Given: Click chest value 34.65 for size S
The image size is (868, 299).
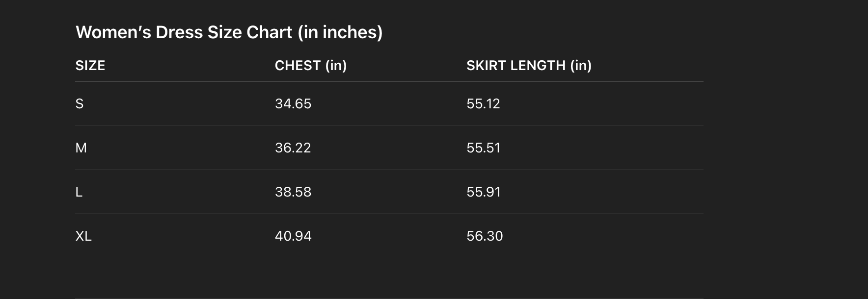Looking at the screenshot, I should pyautogui.click(x=293, y=104).
